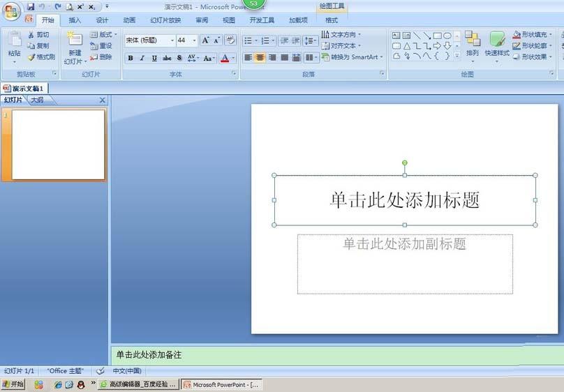Toggle italic formatting
Image resolution: width=564 pixels, height=392 pixels.
click(142, 59)
